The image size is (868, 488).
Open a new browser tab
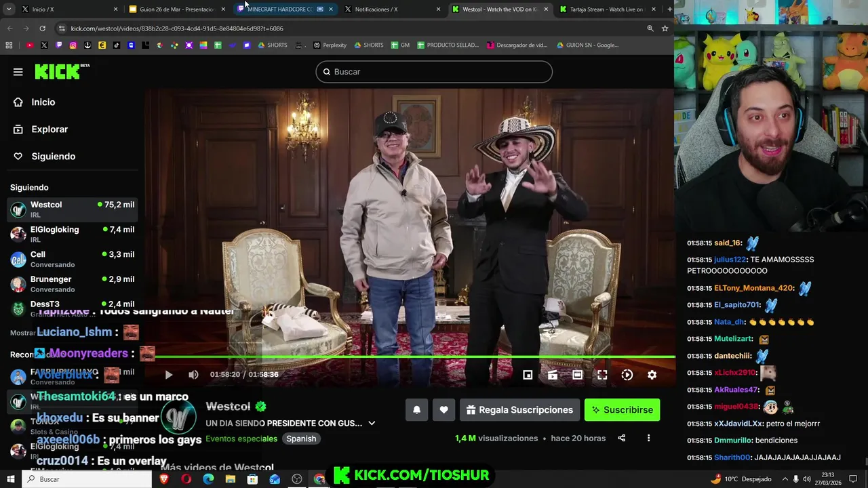[669, 9]
